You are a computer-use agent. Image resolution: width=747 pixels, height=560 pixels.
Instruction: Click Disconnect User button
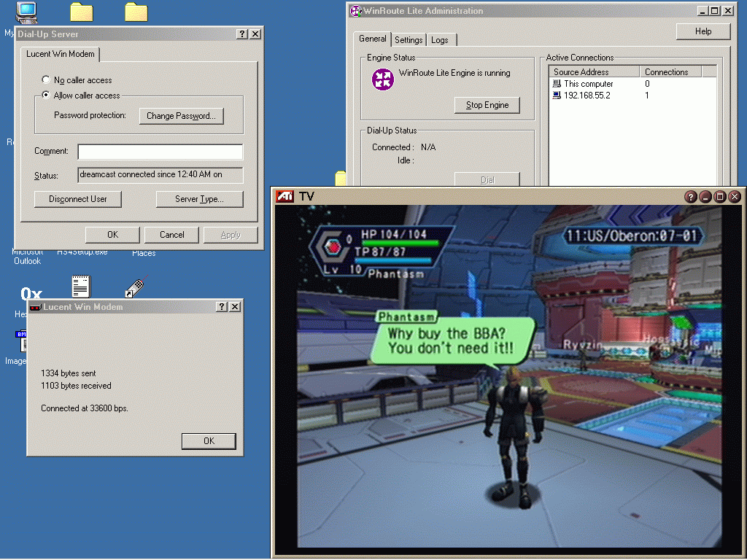point(77,199)
